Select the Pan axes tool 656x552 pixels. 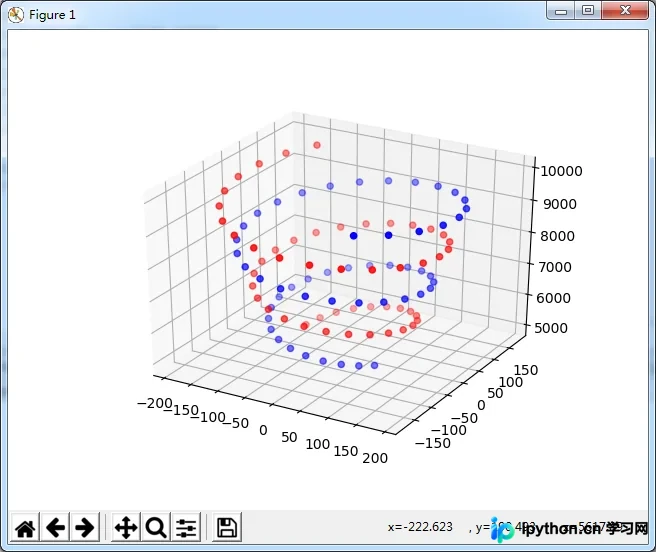[x=126, y=527]
